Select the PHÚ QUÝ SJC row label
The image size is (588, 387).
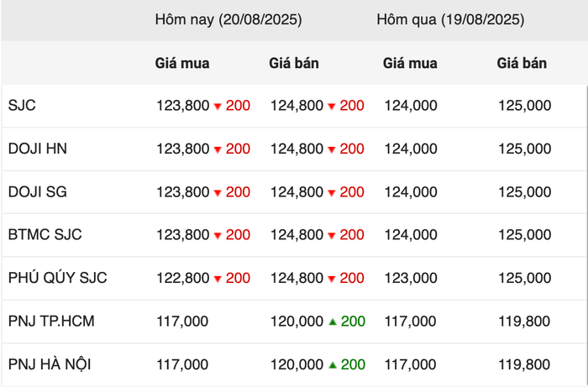pyautogui.click(x=58, y=278)
